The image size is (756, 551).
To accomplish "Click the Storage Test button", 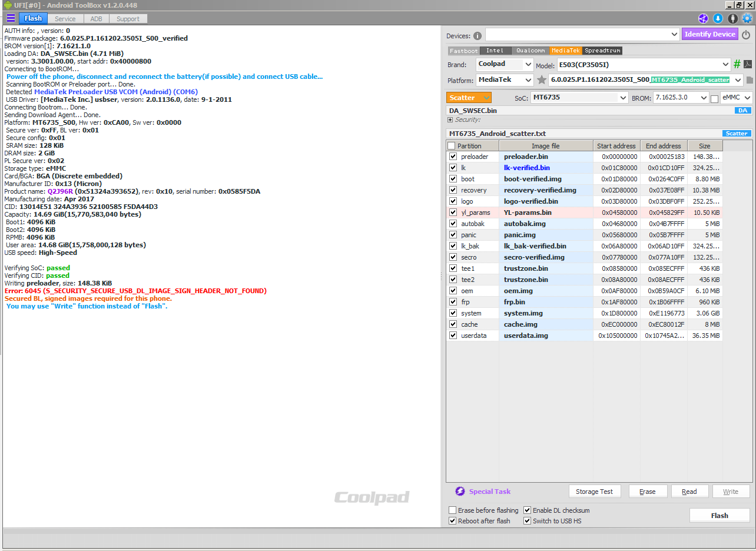I will click(594, 492).
